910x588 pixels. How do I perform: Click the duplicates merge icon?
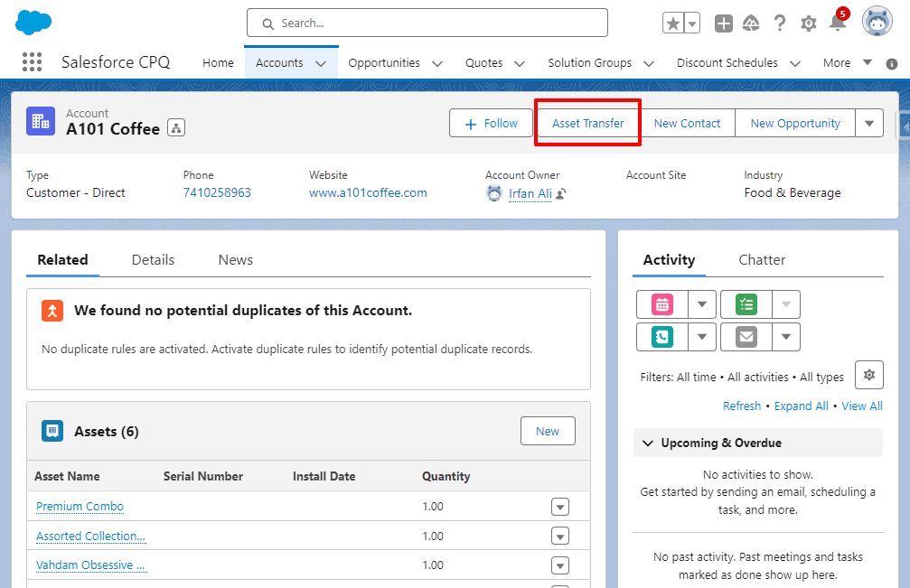coord(52,310)
